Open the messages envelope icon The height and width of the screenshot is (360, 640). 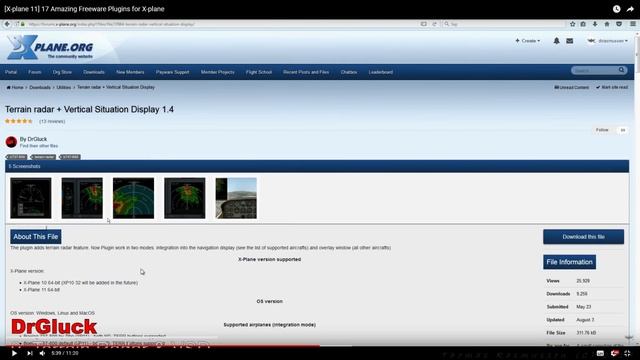(x=570, y=41)
